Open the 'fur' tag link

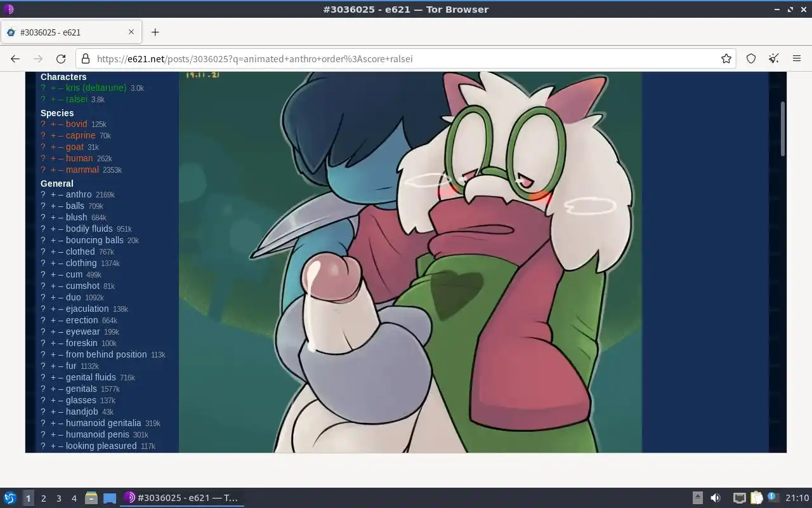(x=71, y=366)
